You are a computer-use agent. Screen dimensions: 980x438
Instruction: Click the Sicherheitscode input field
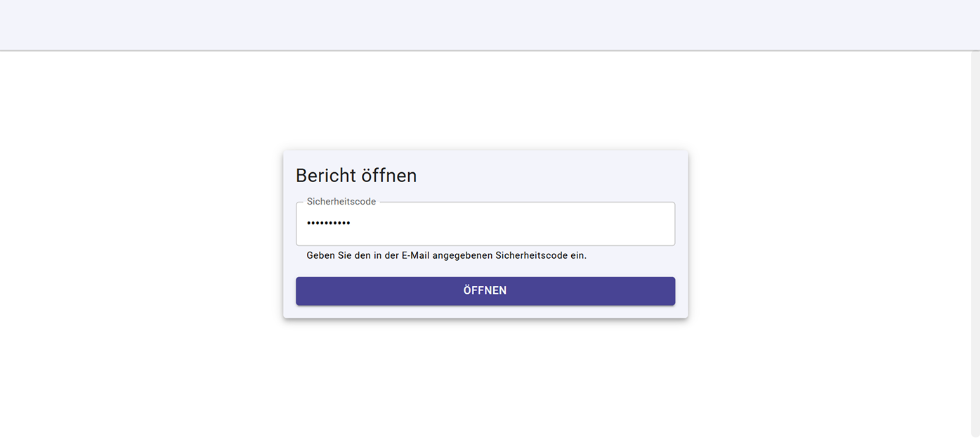pyautogui.click(x=485, y=224)
